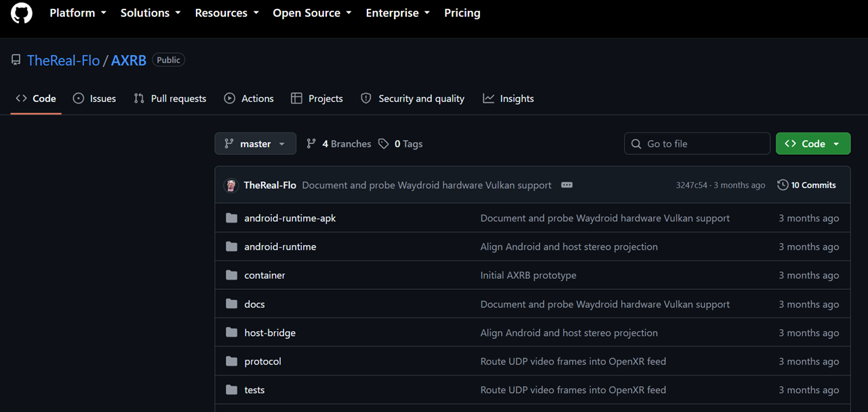The height and width of the screenshot is (412, 868).
Task: Open the tests folder
Action: 254,390
